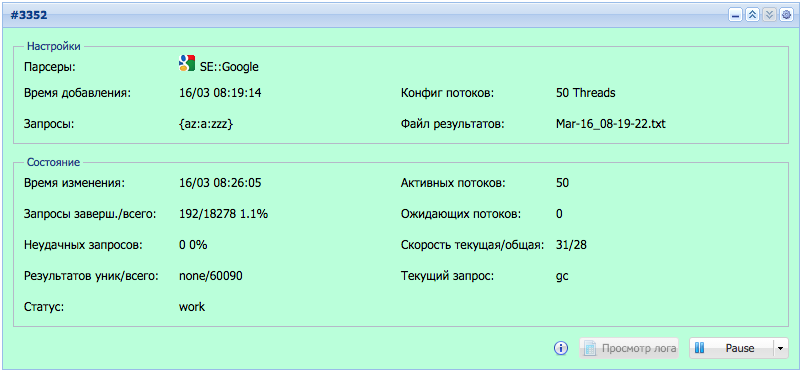802x372 pixels.
Task: Select speed value 31/28
Action: [571, 245]
